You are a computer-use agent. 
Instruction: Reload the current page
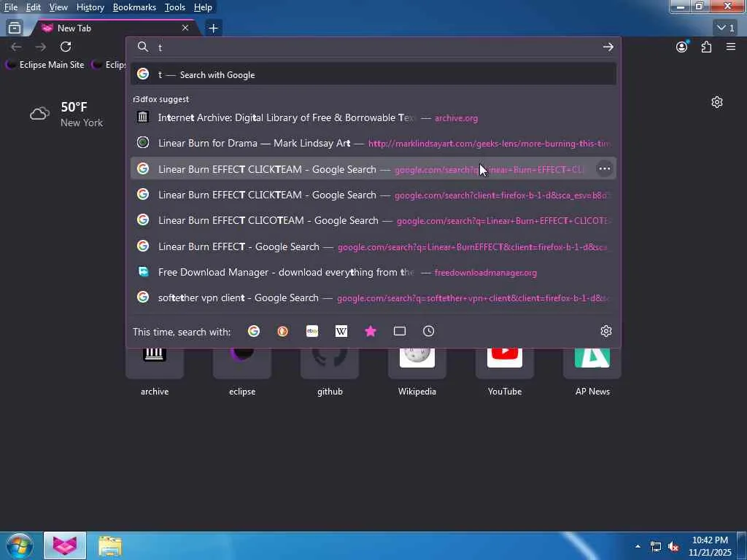(66, 47)
